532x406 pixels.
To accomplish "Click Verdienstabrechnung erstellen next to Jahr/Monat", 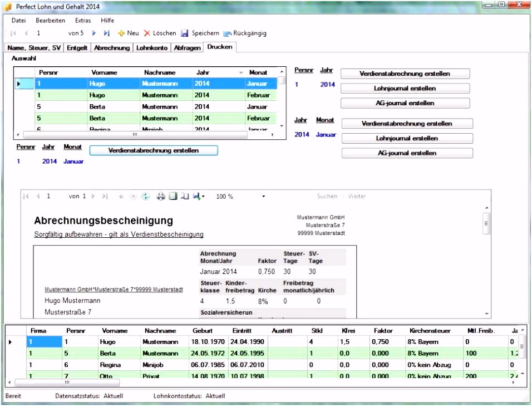I will (407, 124).
